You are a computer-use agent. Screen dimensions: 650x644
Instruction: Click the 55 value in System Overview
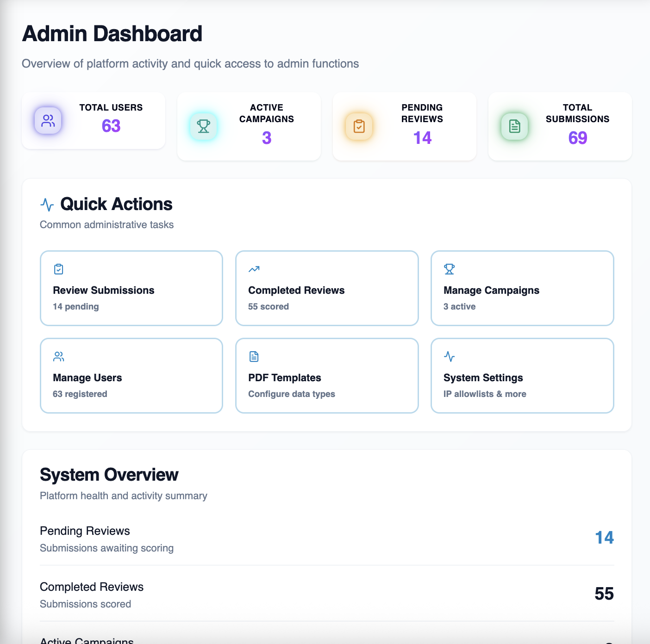click(604, 594)
